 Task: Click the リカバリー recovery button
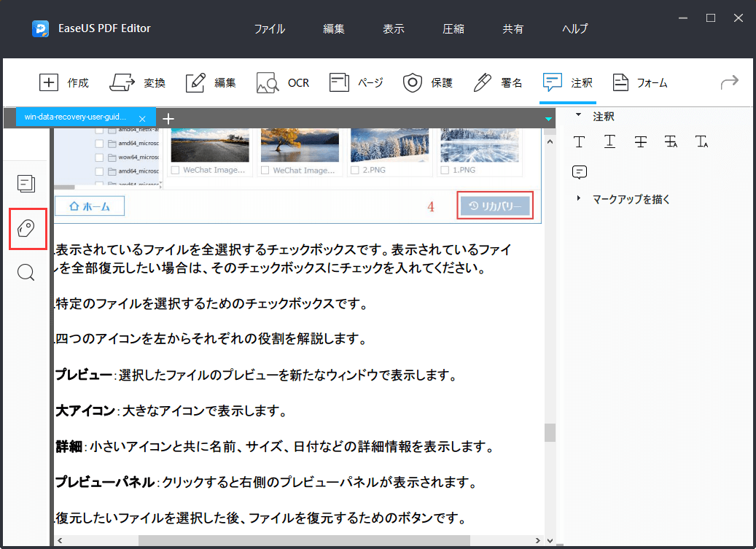[495, 205]
